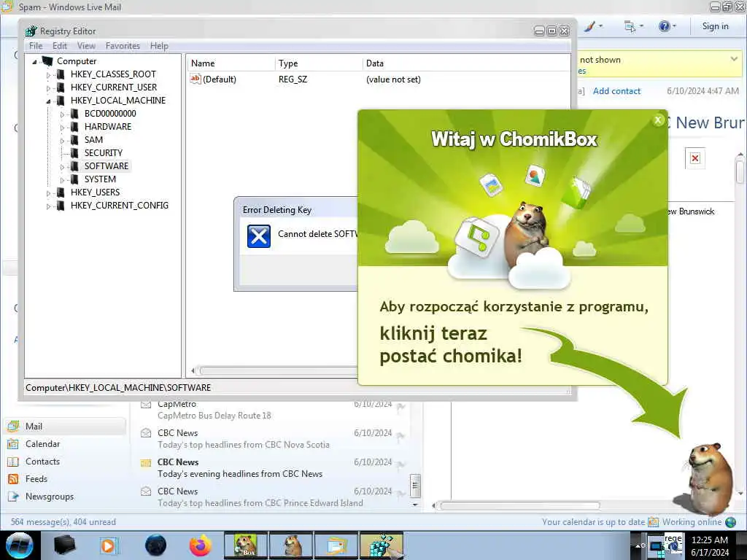The height and width of the screenshot is (560, 747).
Task: Expand the SYSTEM key arrow
Action: [62, 179]
